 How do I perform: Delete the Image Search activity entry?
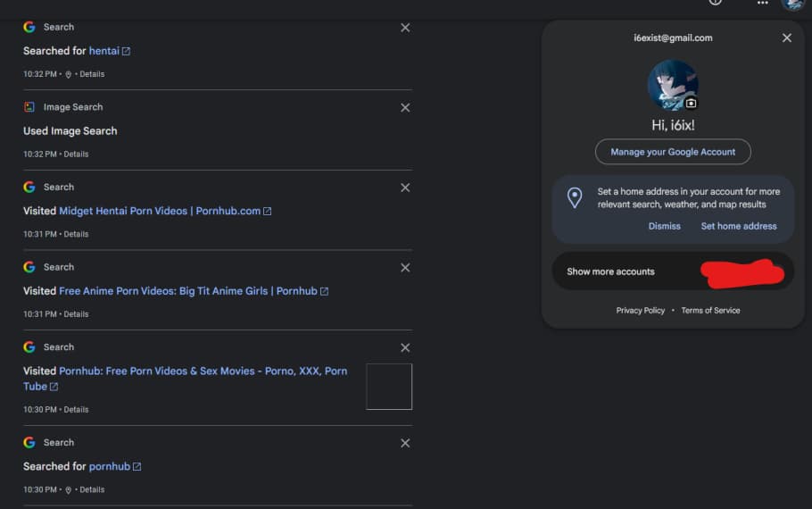405,108
